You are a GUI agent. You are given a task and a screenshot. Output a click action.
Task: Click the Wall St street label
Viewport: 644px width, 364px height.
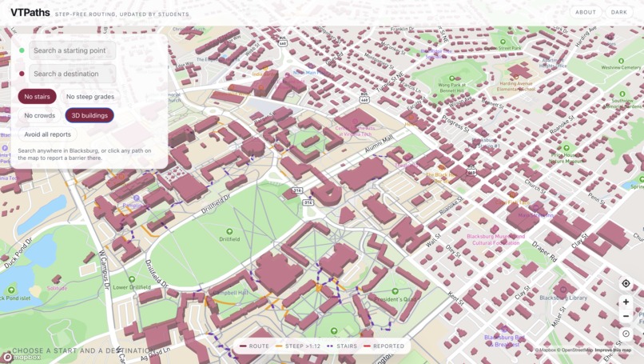[433, 240]
